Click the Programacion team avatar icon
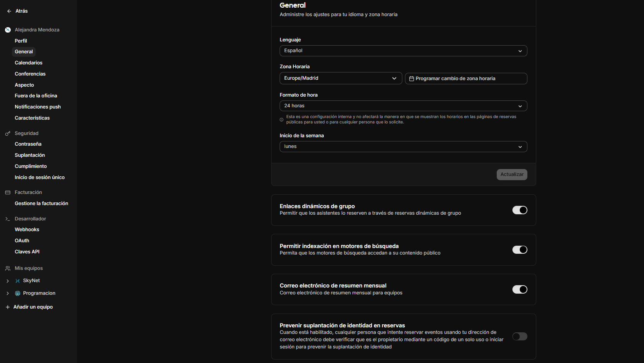Image resolution: width=644 pixels, height=363 pixels. click(x=17, y=293)
